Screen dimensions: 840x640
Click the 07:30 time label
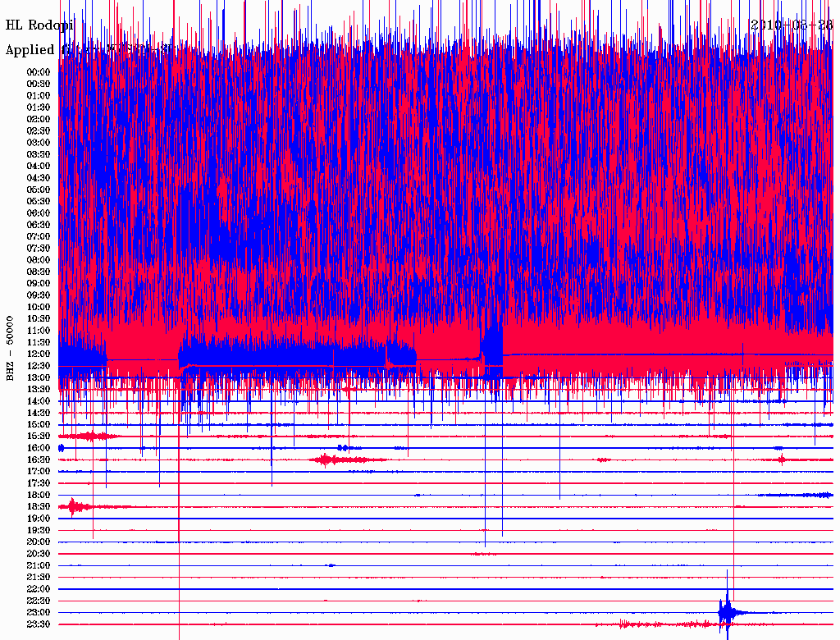[39, 248]
